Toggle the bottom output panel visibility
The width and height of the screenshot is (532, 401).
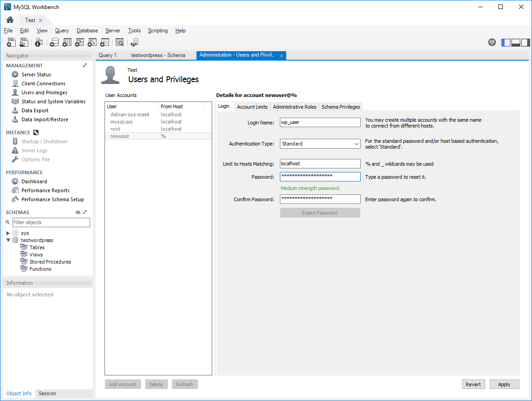click(516, 43)
